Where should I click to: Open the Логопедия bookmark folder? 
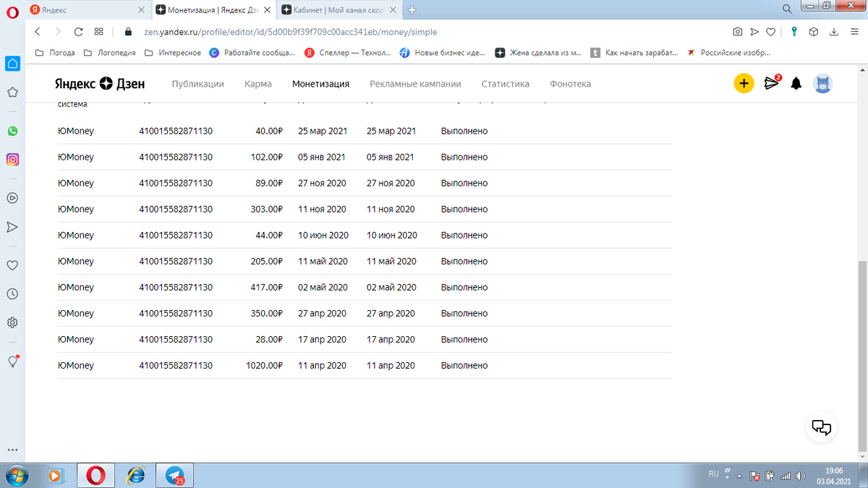(110, 53)
